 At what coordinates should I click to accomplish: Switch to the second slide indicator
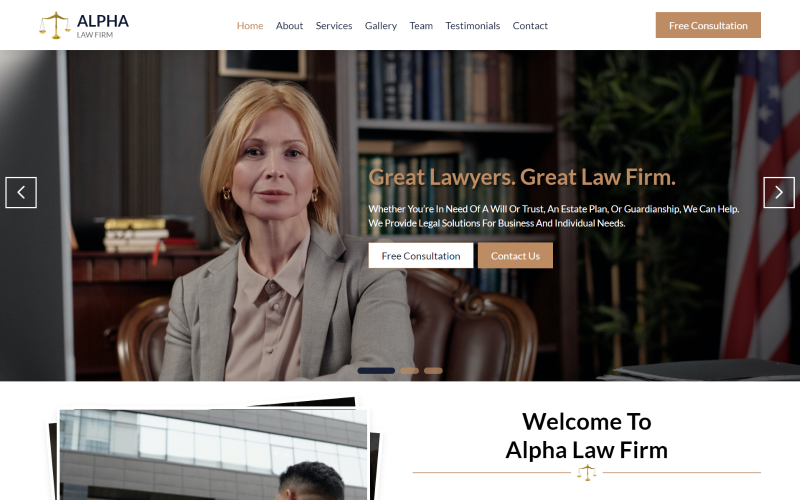coord(409,371)
